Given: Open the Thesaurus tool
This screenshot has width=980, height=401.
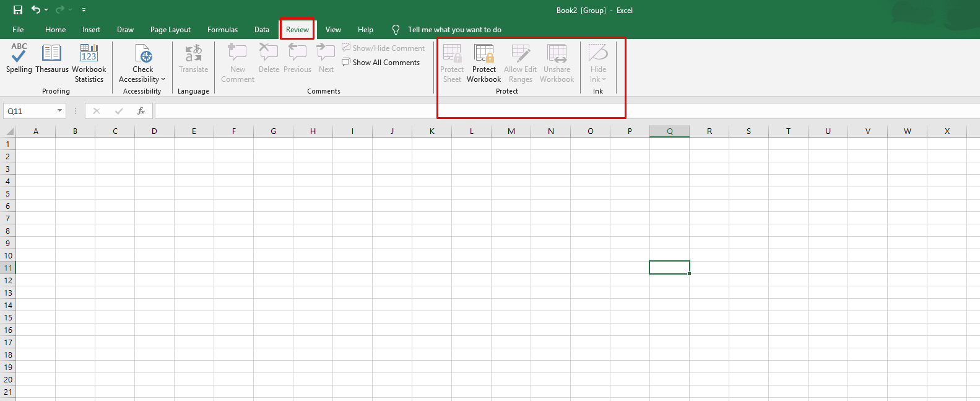Looking at the screenshot, I should coord(51,53).
